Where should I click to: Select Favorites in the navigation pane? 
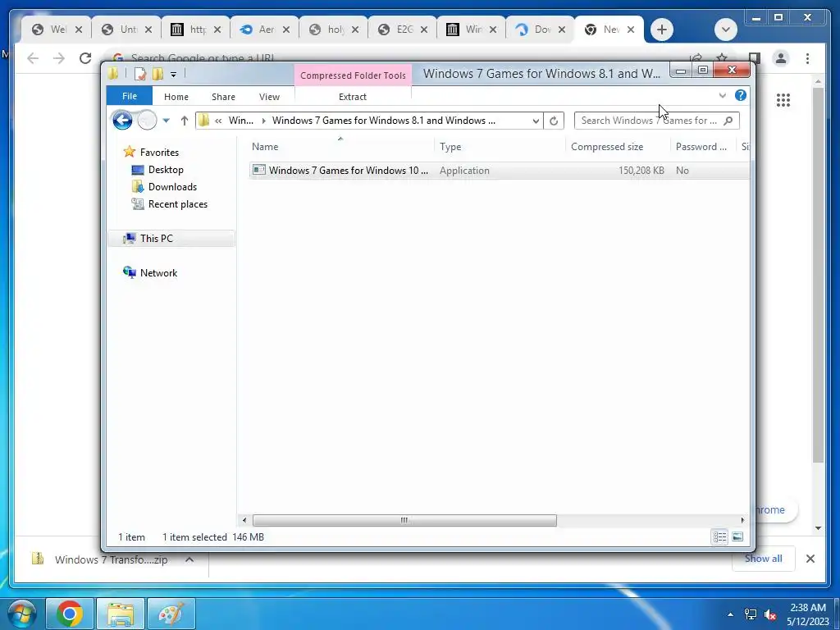tap(159, 152)
